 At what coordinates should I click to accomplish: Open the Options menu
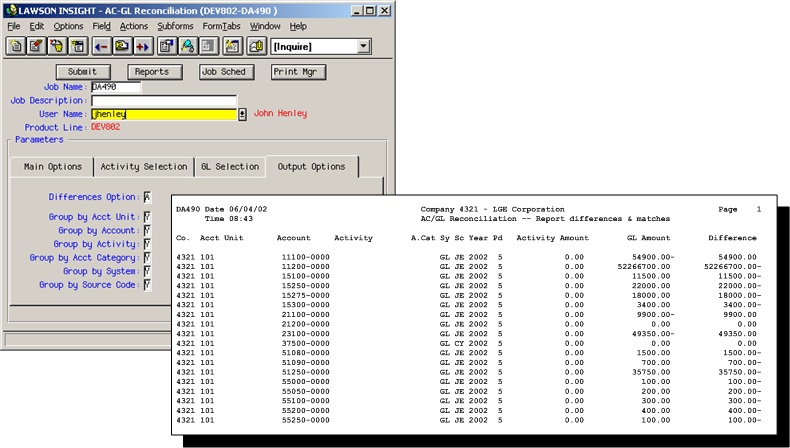coord(69,26)
